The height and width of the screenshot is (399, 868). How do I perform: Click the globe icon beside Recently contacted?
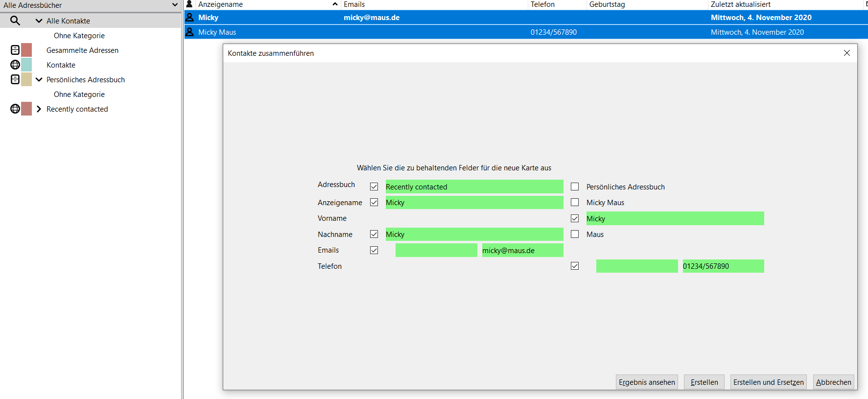coord(15,109)
